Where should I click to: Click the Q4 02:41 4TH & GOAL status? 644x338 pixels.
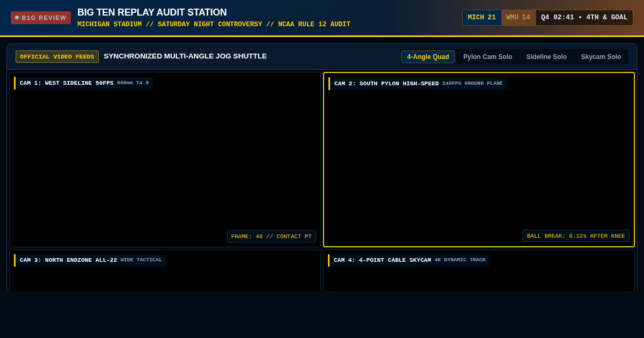click(584, 18)
